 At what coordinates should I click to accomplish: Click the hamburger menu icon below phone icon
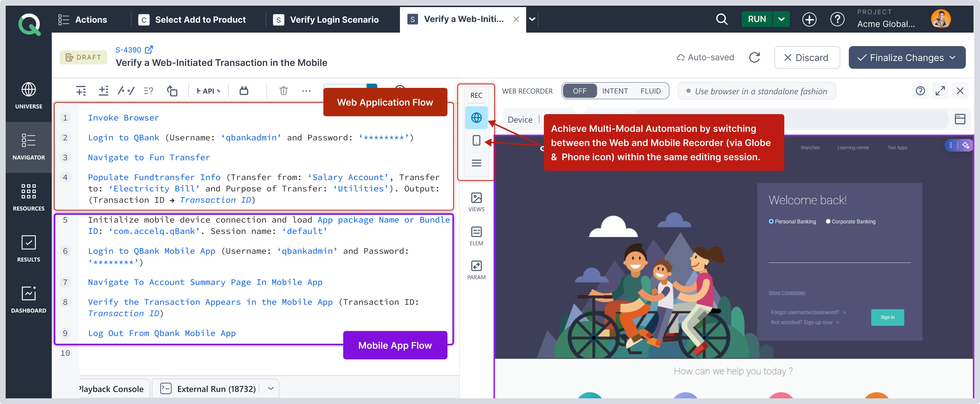click(476, 163)
